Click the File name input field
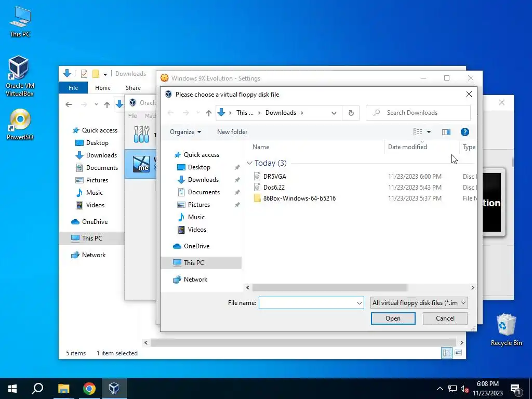This screenshot has width=532, height=399. coord(307,303)
